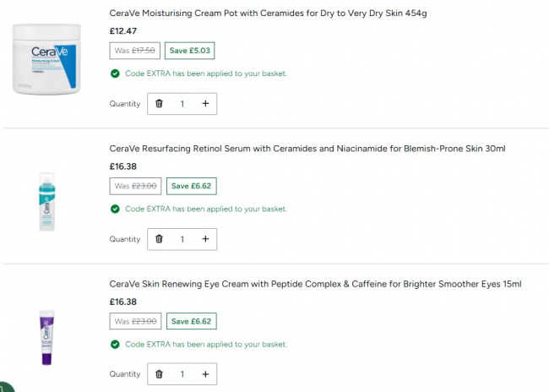Image resolution: width=549 pixels, height=392 pixels.
Task: Remove Skin Renewing Eye Cream trash icon
Action: tap(159, 374)
